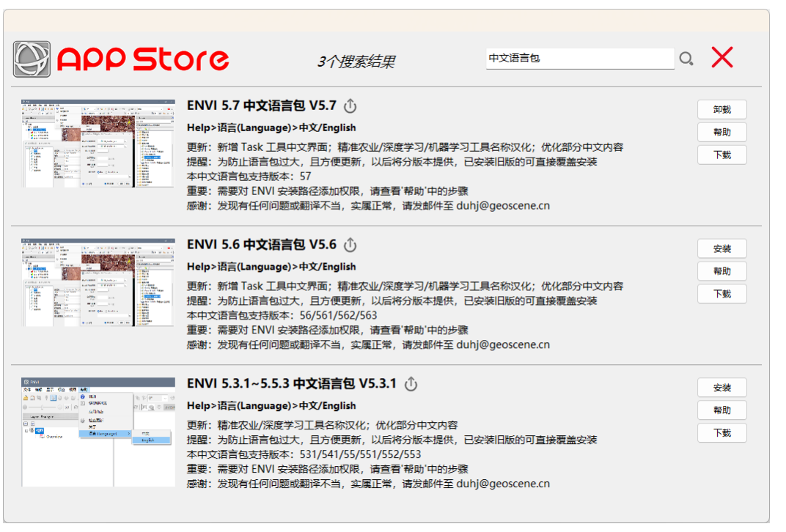Open the ENVI 5.6 language pack screenshot thumbnail
This screenshot has height=532, width=786.
[98, 283]
